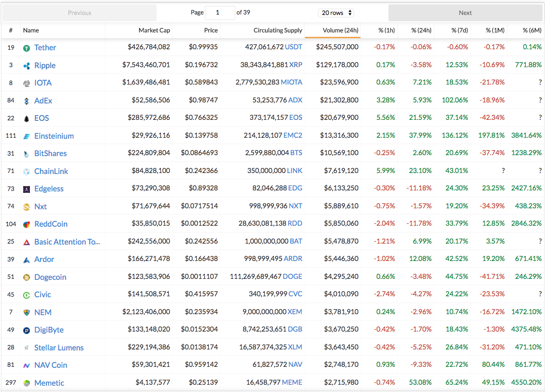Open the DigiByte name link
The width and height of the screenshot is (545, 392).
(49, 330)
